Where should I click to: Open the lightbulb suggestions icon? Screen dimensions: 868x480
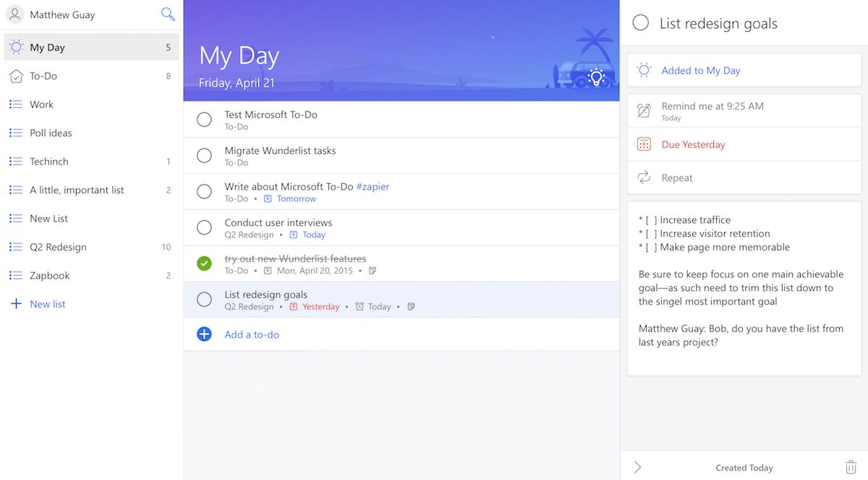pyautogui.click(x=596, y=77)
